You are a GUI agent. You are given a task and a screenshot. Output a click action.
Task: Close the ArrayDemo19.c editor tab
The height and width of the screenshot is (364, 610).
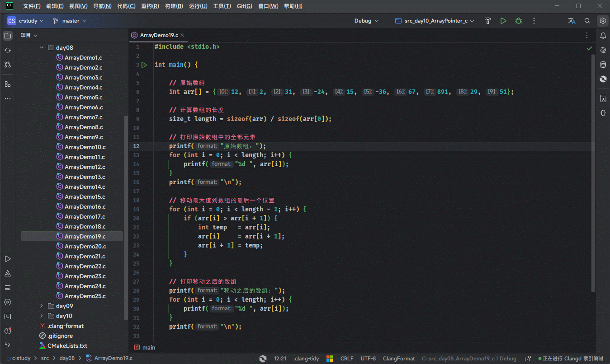click(x=183, y=35)
